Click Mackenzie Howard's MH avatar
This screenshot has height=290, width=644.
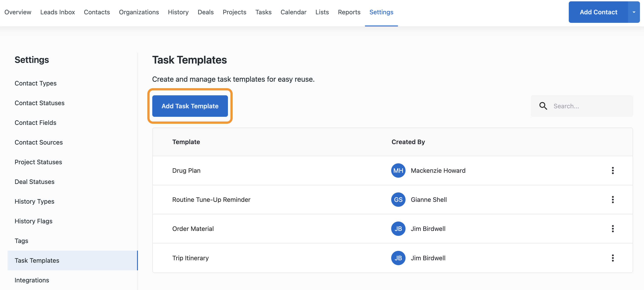point(398,171)
